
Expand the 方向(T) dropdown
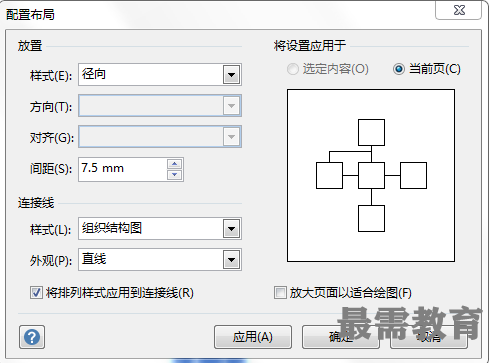(x=160, y=106)
